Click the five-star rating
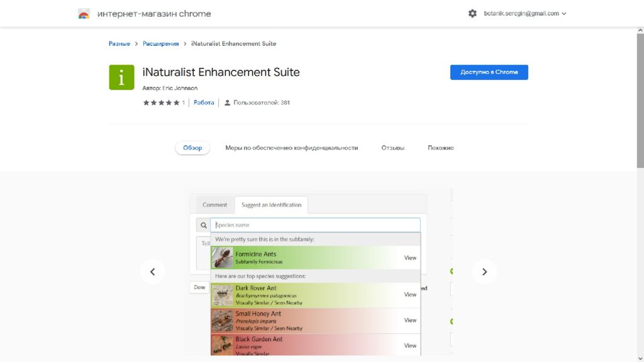This screenshot has width=644, height=362. 161,102
